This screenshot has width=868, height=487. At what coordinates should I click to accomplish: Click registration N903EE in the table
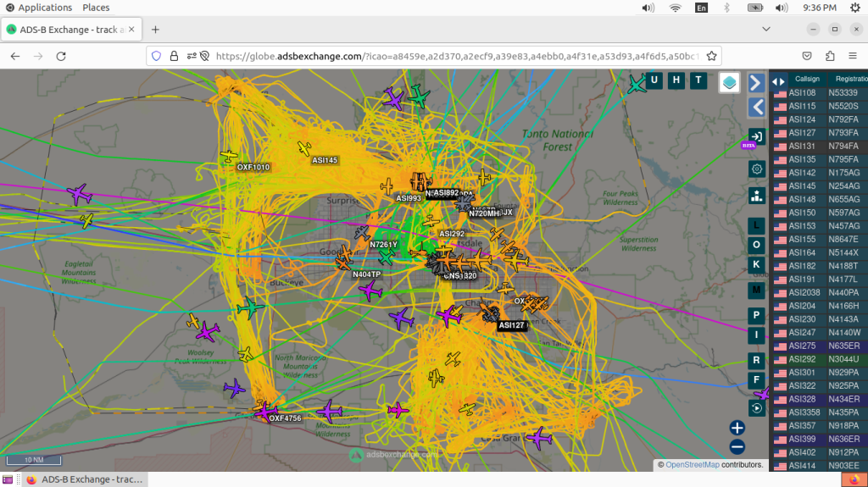click(x=843, y=466)
